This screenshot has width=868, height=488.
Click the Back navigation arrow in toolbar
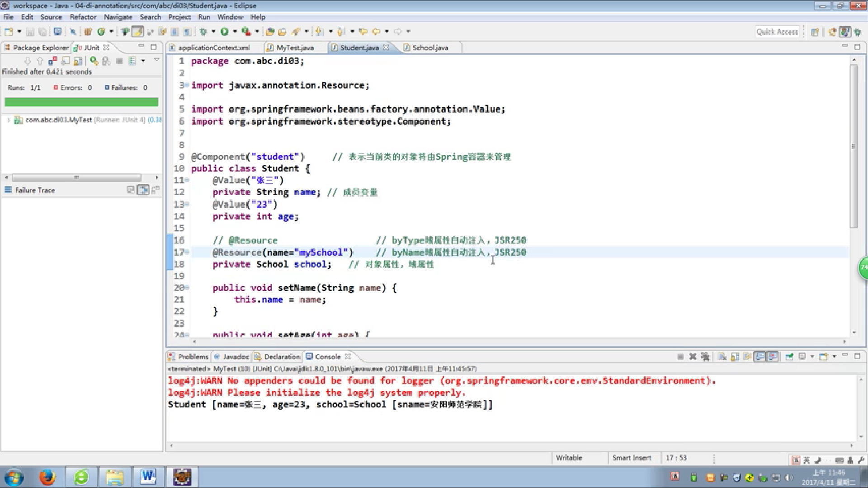[x=376, y=32]
